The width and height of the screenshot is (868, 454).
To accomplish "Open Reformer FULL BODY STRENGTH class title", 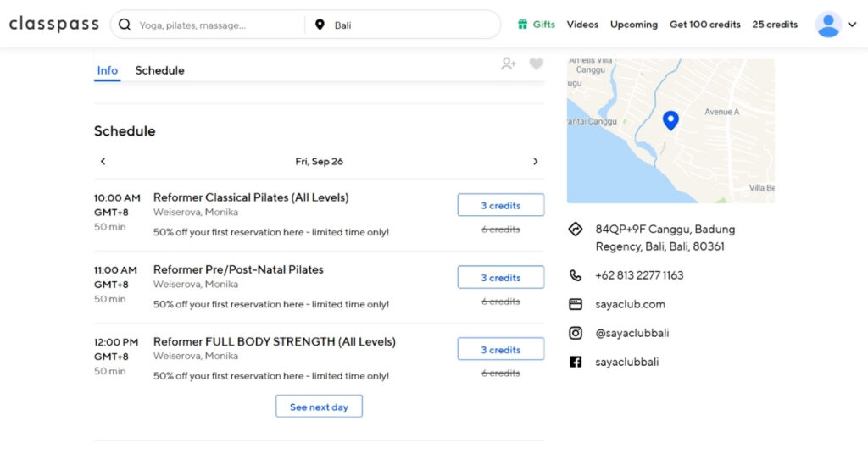I will pyautogui.click(x=274, y=341).
